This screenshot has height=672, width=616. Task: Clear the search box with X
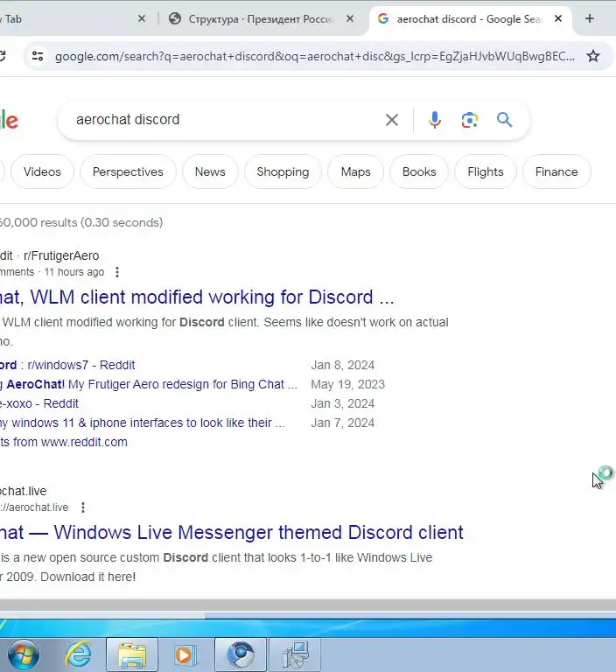point(391,120)
